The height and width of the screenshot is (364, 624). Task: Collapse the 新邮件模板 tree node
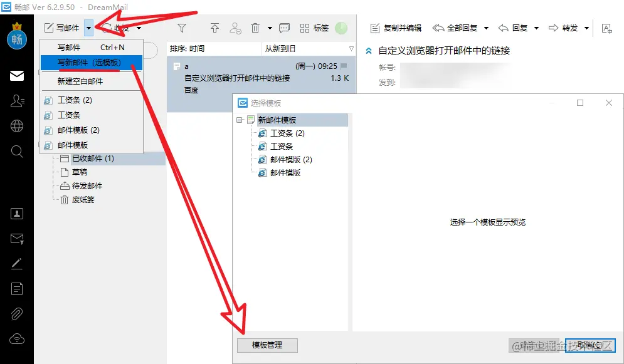click(239, 120)
